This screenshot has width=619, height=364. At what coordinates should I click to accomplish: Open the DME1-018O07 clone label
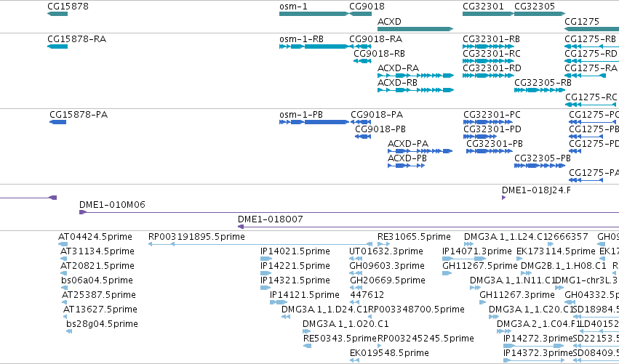271,219
